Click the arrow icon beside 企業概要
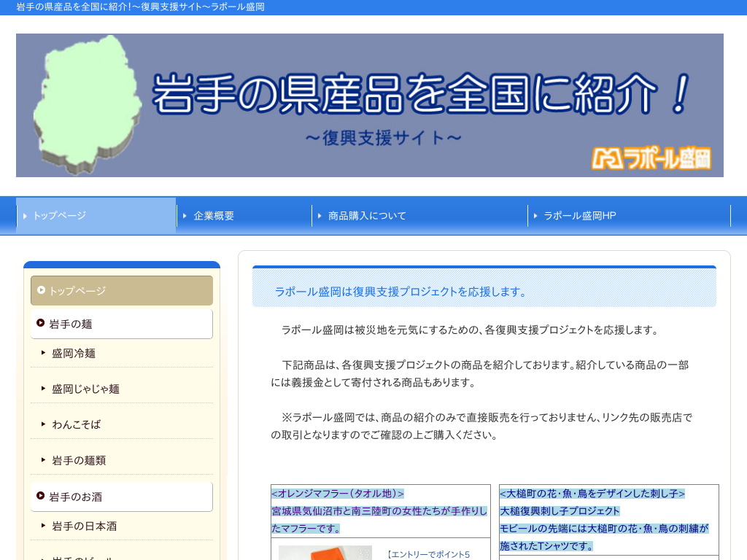 (x=185, y=215)
